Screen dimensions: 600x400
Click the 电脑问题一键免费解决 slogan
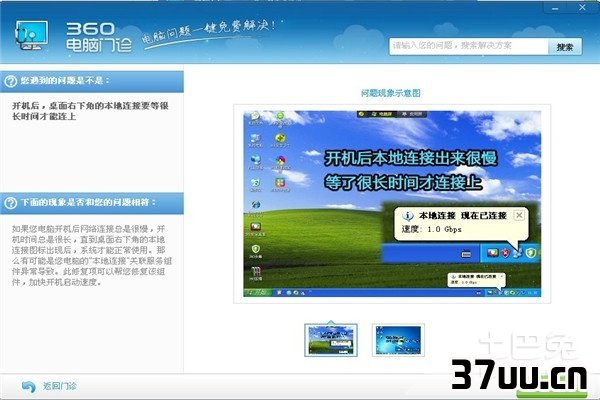tap(209, 32)
